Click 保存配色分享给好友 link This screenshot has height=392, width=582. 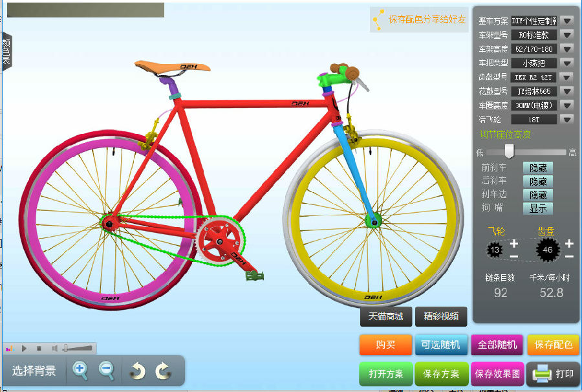[x=427, y=19]
